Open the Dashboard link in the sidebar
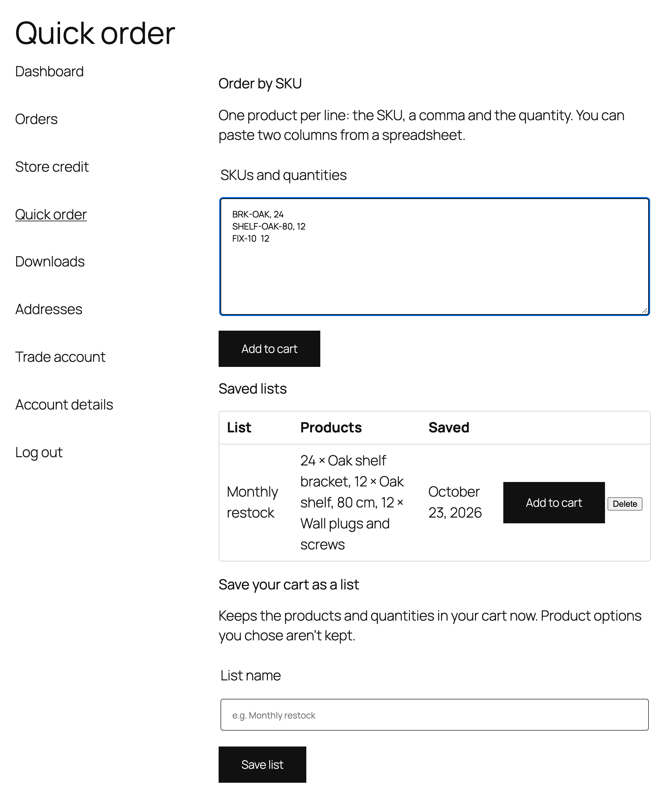Image resolution: width=666 pixels, height=812 pixels. (x=49, y=72)
